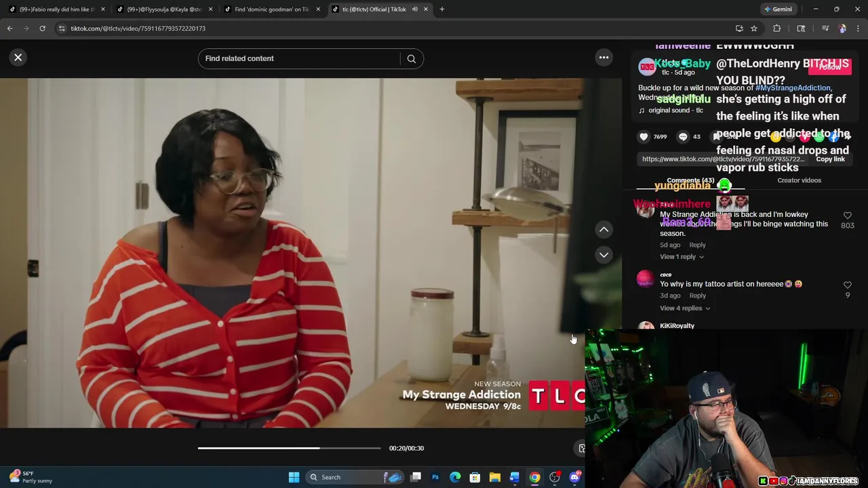Close the TikTok video viewer
Screen dimensions: 868x488
point(18,58)
